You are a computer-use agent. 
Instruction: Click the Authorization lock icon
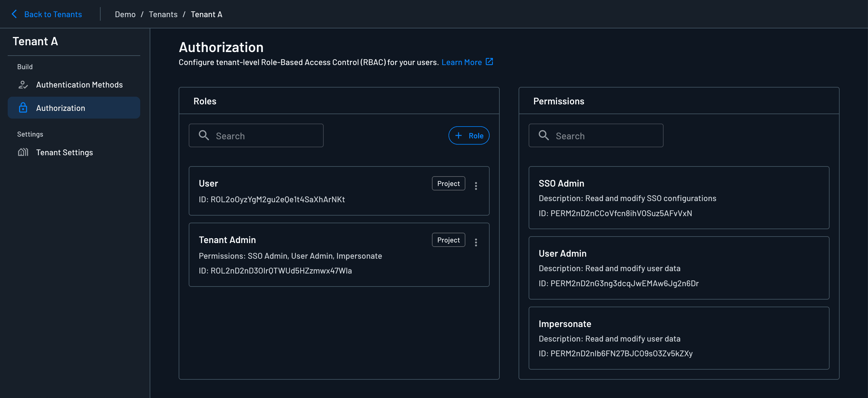(23, 108)
